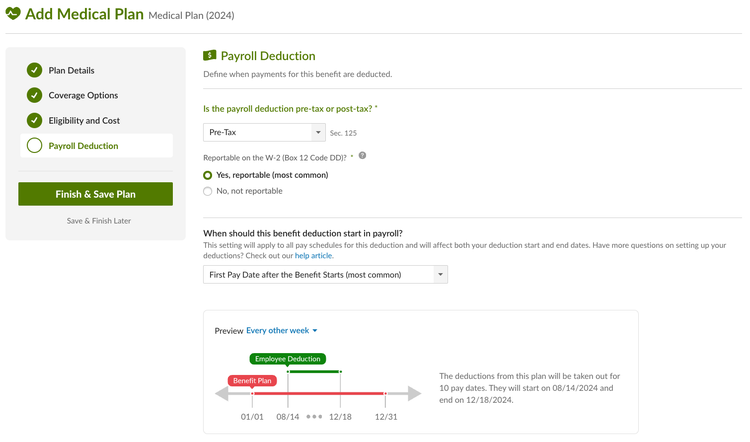This screenshot has width=750, height=442.
Task: Click the heart icon beside Add Medical Plan
Action: (x=13, y=13)
